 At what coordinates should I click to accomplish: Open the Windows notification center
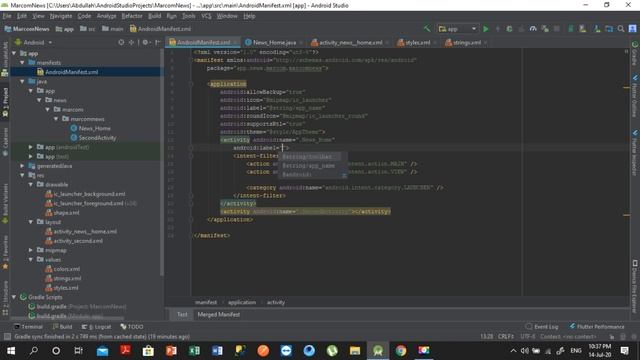[x=624, y=351]
